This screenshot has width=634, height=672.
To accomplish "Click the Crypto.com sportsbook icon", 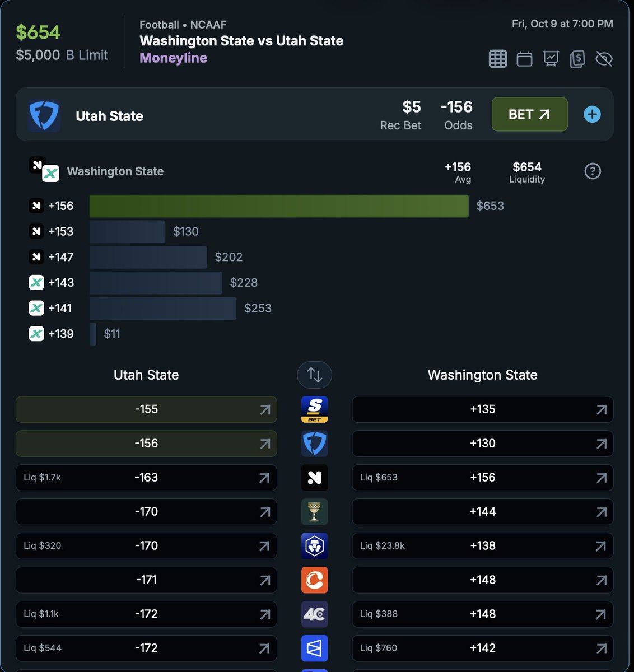I will coord(314,546).
